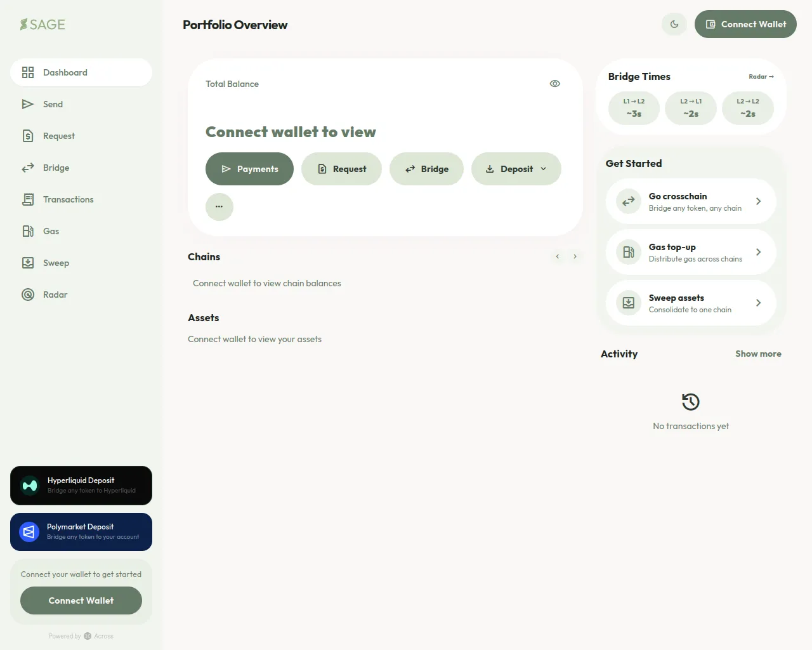This screenshot has width=812, height=650.
Task: Click the Gas pump sidebar icon
Action: [x=28, y=231]
